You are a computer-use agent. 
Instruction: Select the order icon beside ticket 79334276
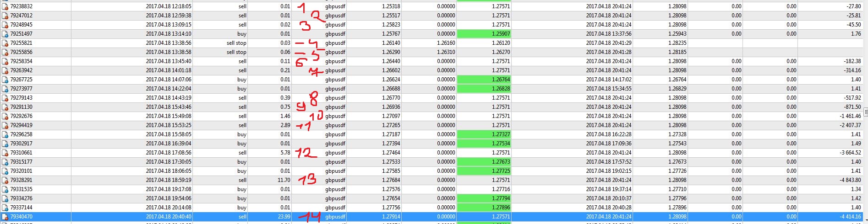click(x=5, y=198)
